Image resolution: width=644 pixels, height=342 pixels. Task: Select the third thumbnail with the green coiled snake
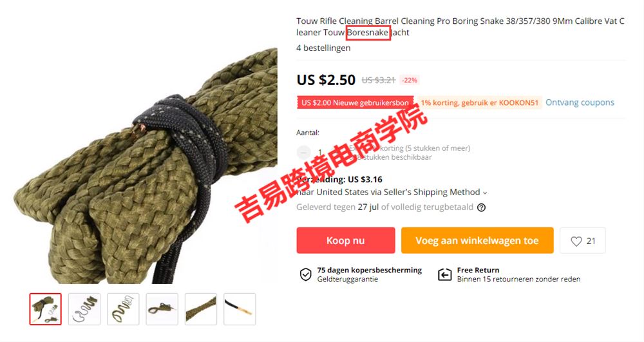coord(123,309)
